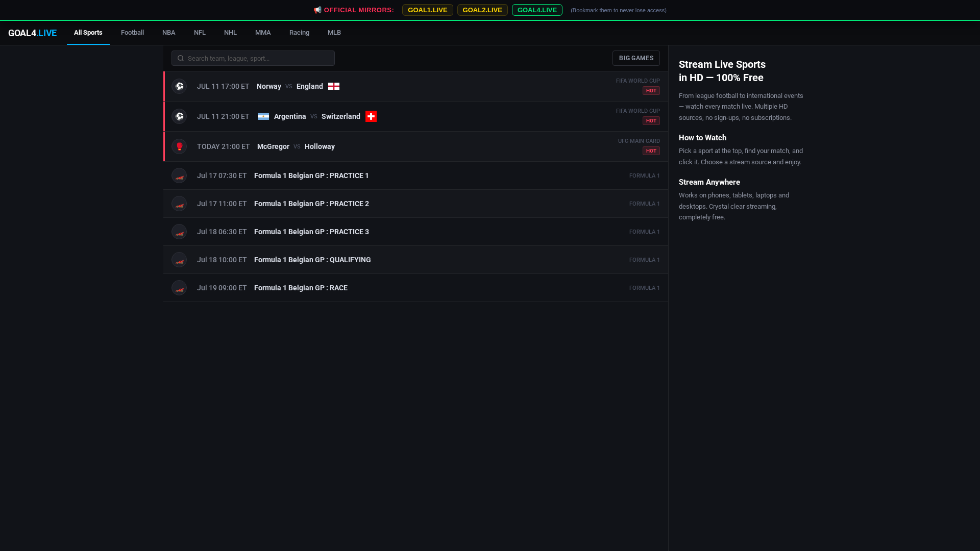
Task: Switch to the NHL tab
Action: 230,33
